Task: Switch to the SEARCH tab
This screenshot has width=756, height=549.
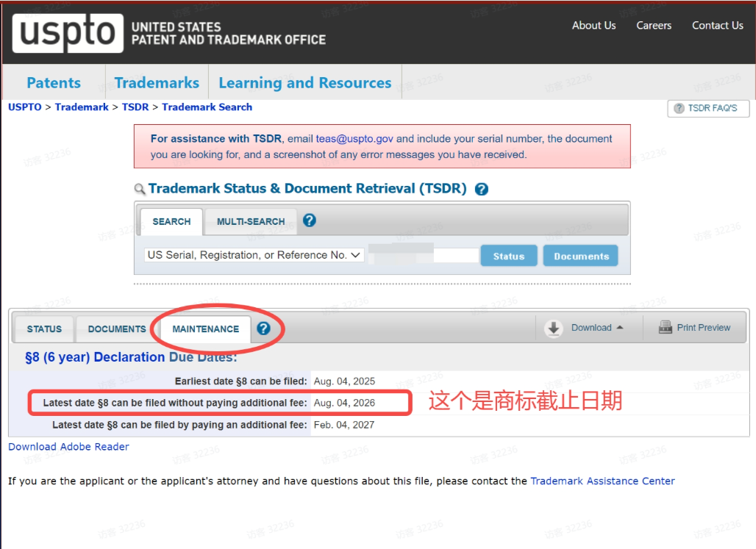Action: 171,222
